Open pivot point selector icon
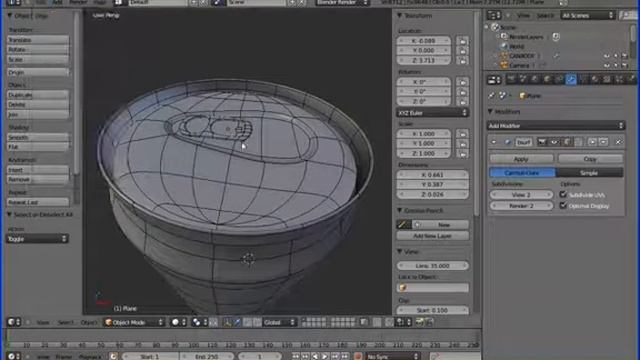 [199, 322]
